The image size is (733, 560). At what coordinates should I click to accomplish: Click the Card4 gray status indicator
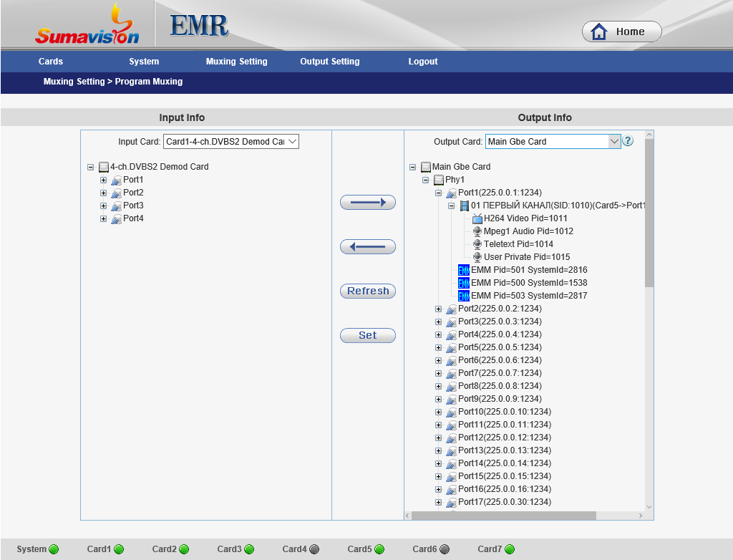(314, 549)
